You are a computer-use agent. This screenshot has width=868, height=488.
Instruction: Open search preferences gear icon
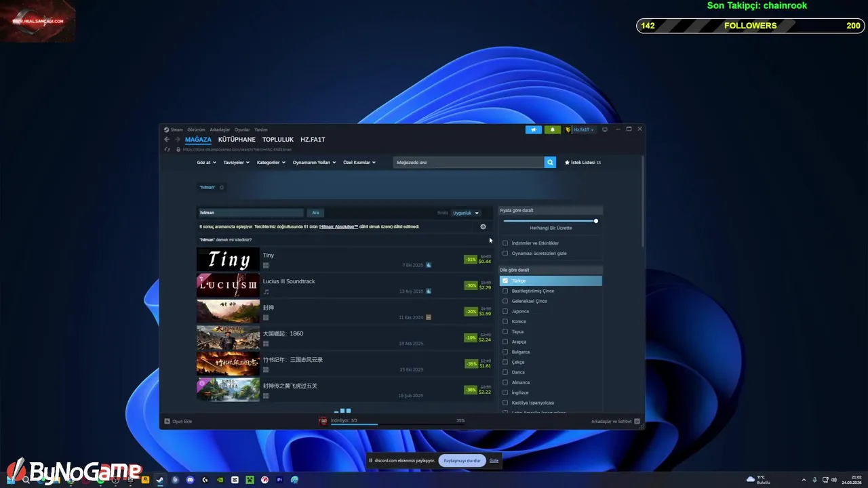(x=483, y=227)
